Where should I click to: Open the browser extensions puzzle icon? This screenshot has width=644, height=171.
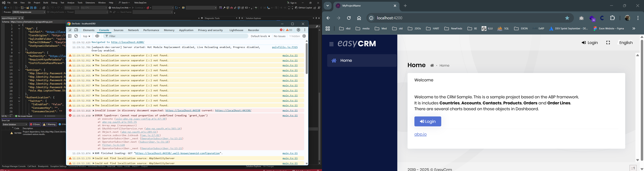click(x=612, y=18)
